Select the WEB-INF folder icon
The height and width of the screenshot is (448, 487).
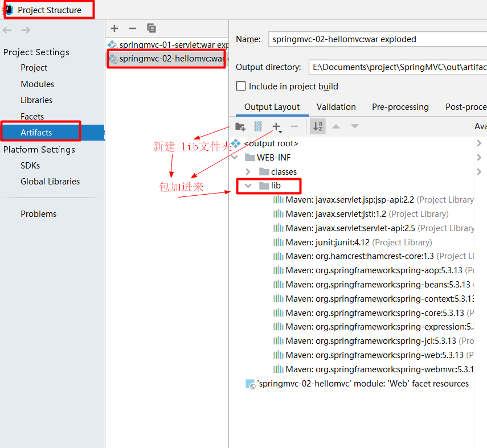tap(249, 158)
